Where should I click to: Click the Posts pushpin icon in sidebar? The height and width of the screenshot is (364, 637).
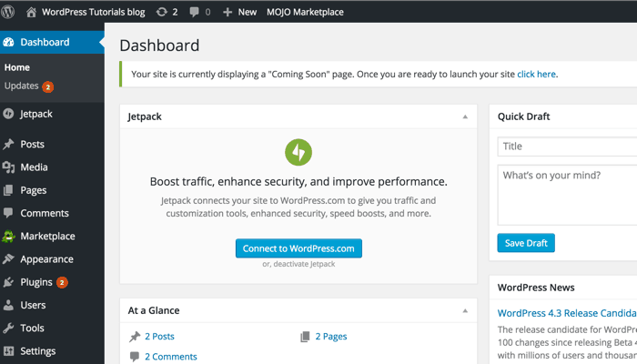tap(8, 144)
